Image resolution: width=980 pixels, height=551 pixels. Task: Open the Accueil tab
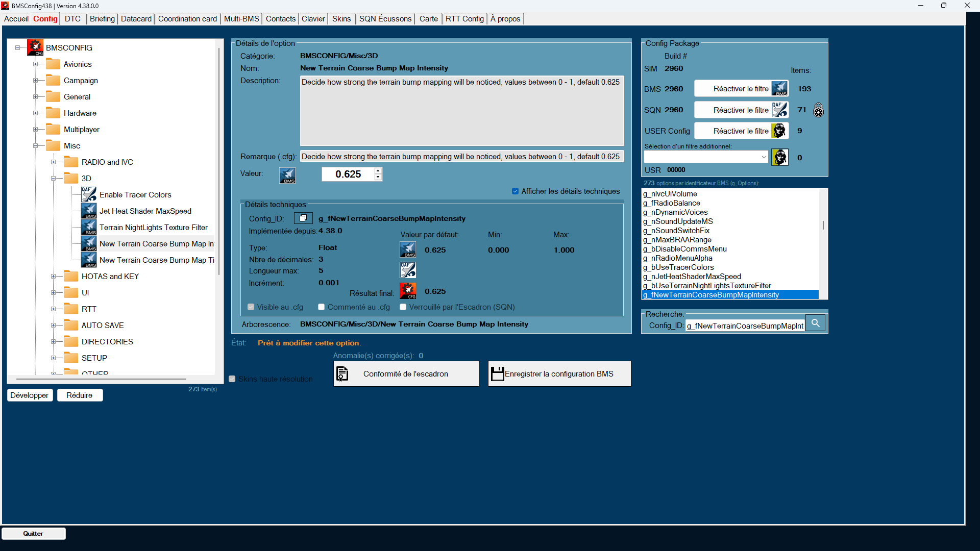16,19
